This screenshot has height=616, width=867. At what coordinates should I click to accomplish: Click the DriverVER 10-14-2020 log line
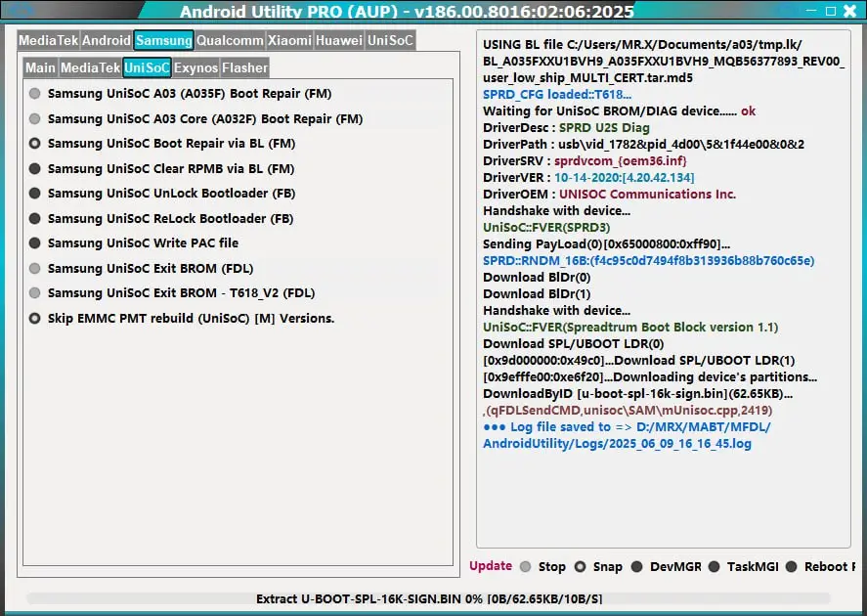tap(588, 178)
